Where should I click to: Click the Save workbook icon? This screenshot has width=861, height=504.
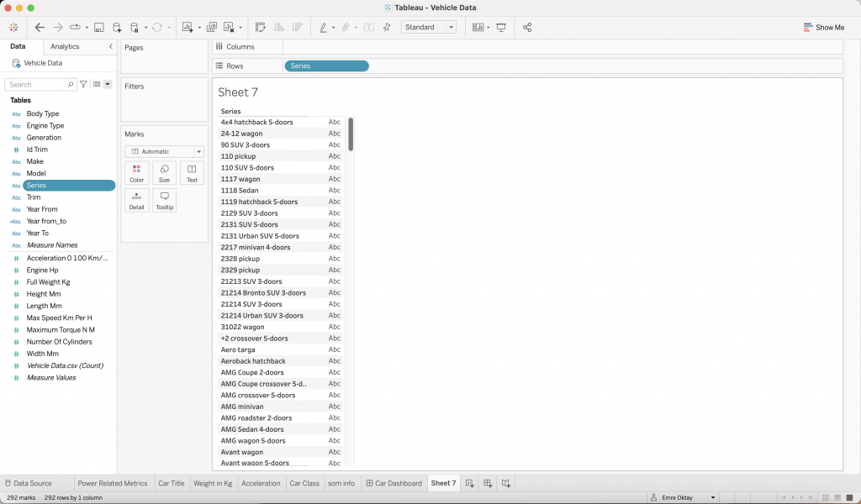(x=98, y=28)
